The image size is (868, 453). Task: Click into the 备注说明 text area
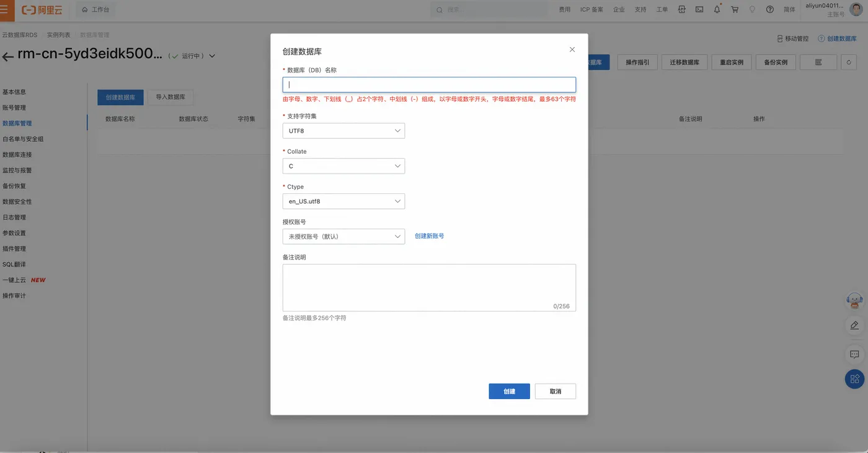click(x=429, y=288)
